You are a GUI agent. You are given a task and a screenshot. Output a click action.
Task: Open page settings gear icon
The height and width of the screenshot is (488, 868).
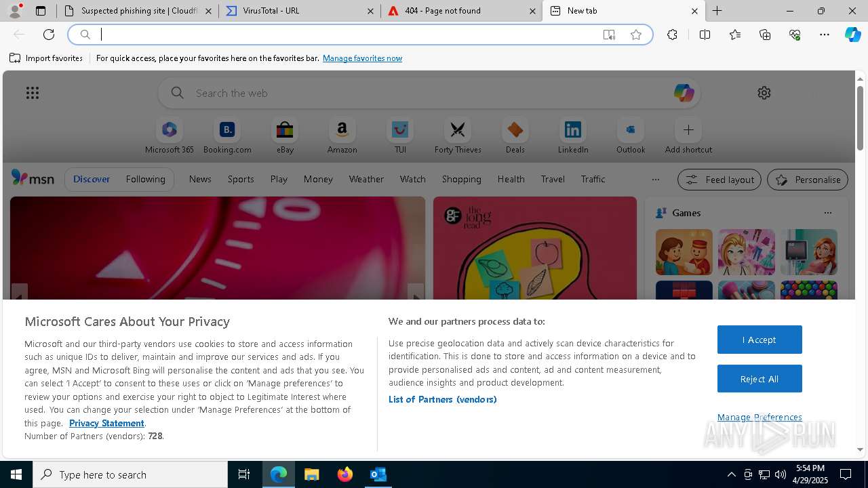[x=764, y=93]
